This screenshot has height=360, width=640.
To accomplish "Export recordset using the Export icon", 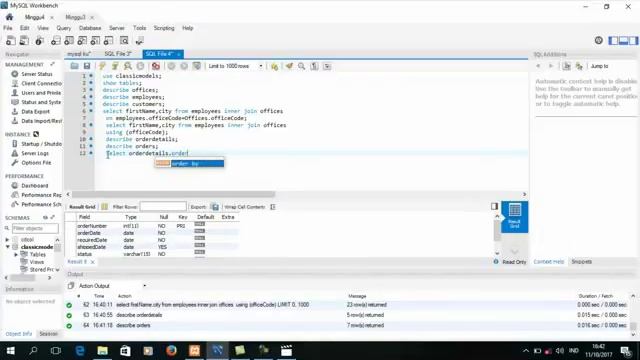I will tap(215, 207).
